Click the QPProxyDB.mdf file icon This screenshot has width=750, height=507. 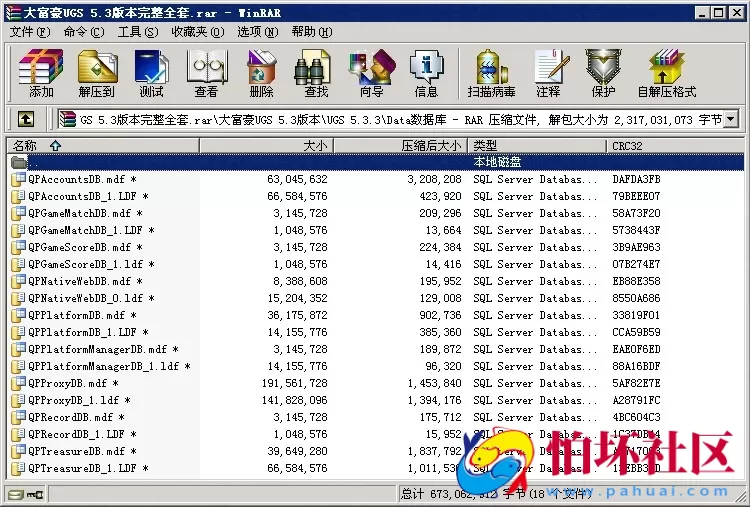click(19, 383)
